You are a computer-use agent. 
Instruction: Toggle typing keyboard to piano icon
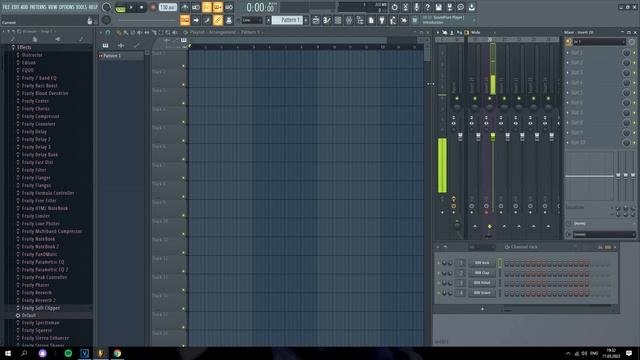tap(184, 20)
